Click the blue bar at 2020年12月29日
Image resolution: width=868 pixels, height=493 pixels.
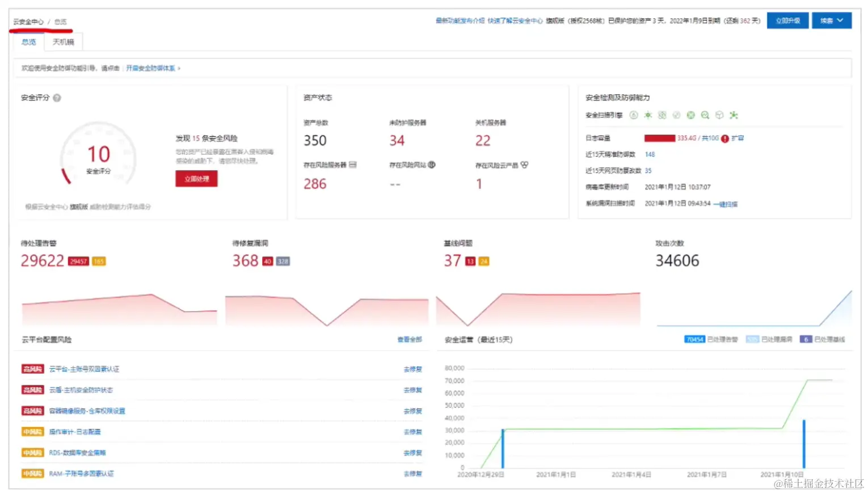coord(503,449)
